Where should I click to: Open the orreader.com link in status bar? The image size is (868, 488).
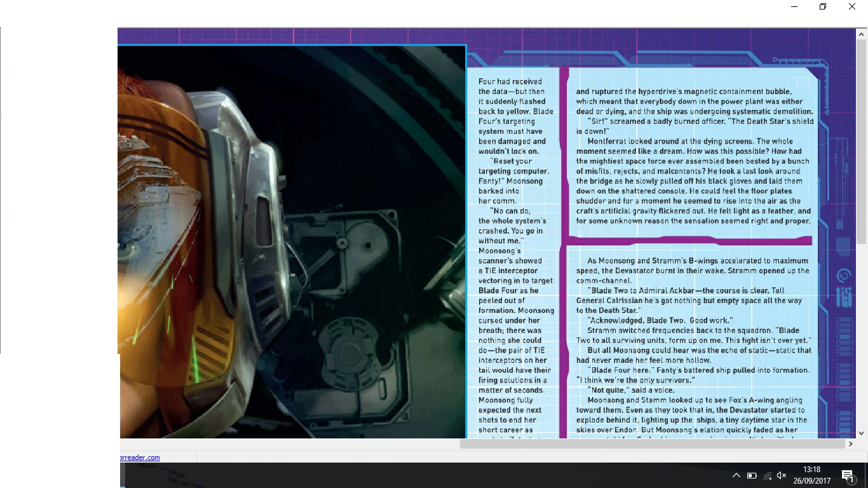(x=140, y=457)
